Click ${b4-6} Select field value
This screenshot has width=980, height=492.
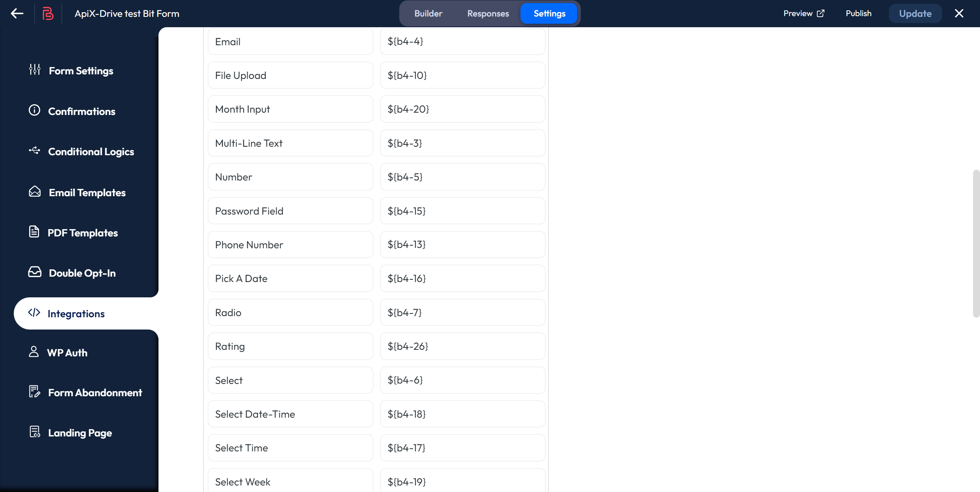click(x=462, y=380)
